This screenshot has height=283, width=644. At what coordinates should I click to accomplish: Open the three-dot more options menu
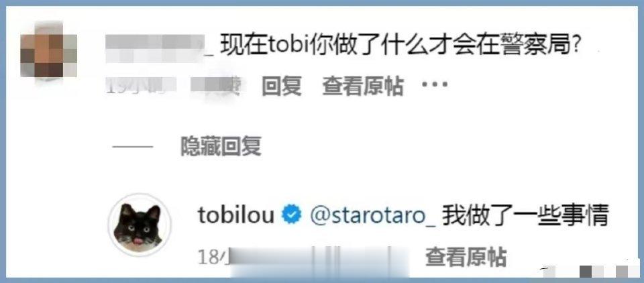434,85
